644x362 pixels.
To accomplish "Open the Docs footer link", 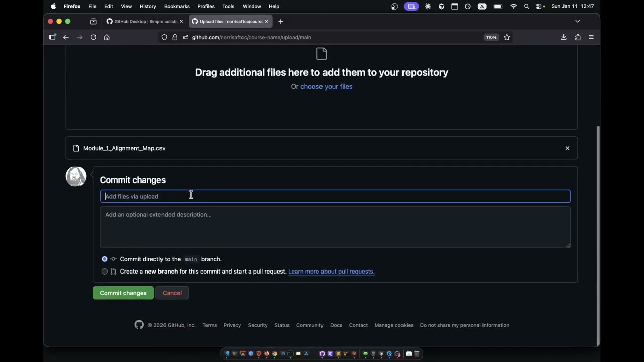I will click(336, 325).
